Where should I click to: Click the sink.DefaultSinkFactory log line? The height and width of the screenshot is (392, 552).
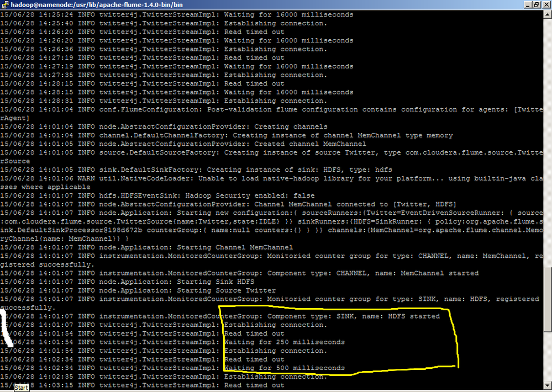click(x=196, y=170)
